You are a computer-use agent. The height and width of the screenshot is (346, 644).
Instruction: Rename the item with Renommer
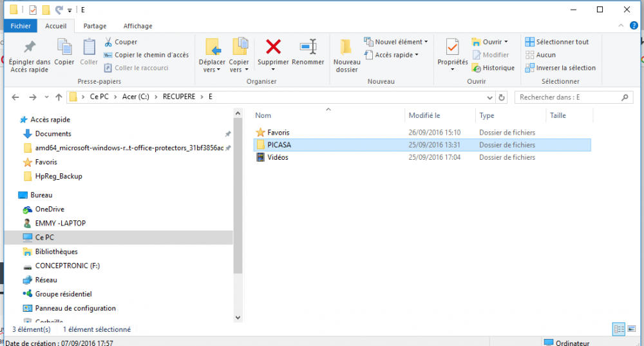coord(308,52)
